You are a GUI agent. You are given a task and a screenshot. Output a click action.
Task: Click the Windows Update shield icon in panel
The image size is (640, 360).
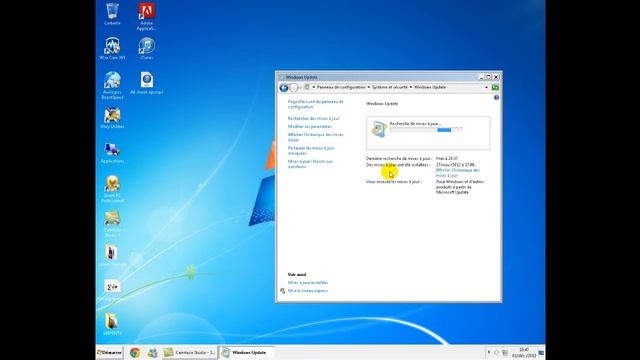pos(379,129)
